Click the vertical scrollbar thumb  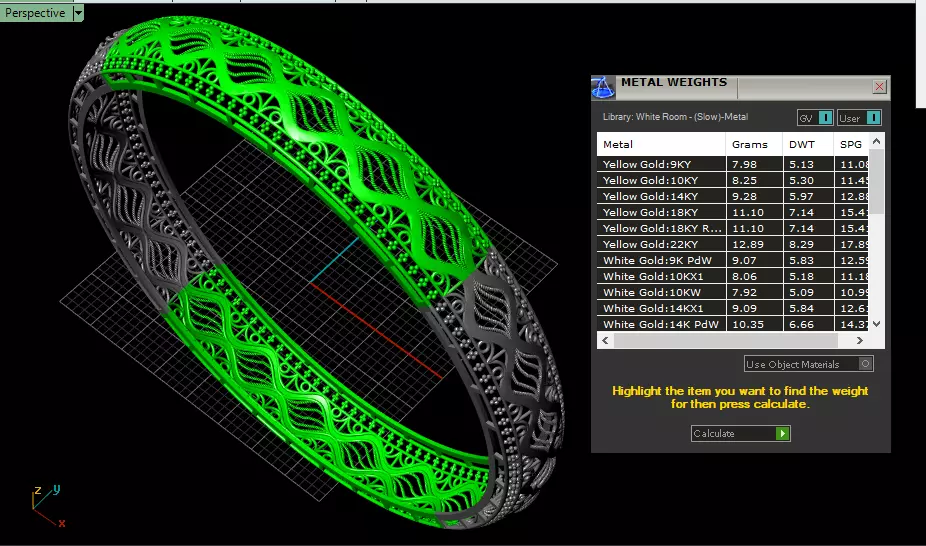[x=877, y=181]
